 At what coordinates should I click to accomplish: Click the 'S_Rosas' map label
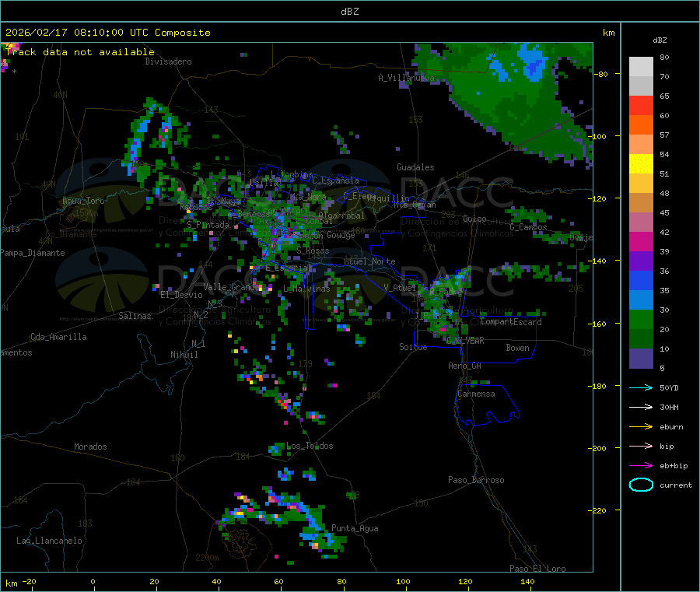[313, 251]
